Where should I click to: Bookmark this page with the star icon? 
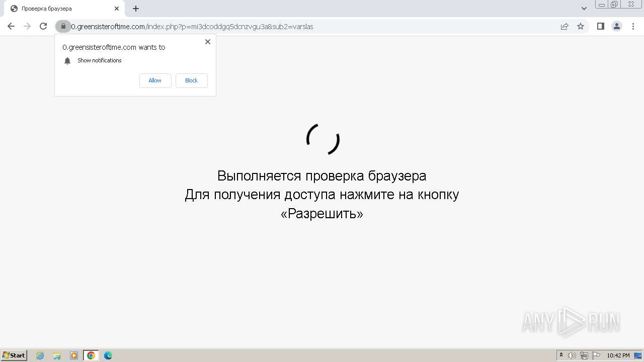point(581,26)
